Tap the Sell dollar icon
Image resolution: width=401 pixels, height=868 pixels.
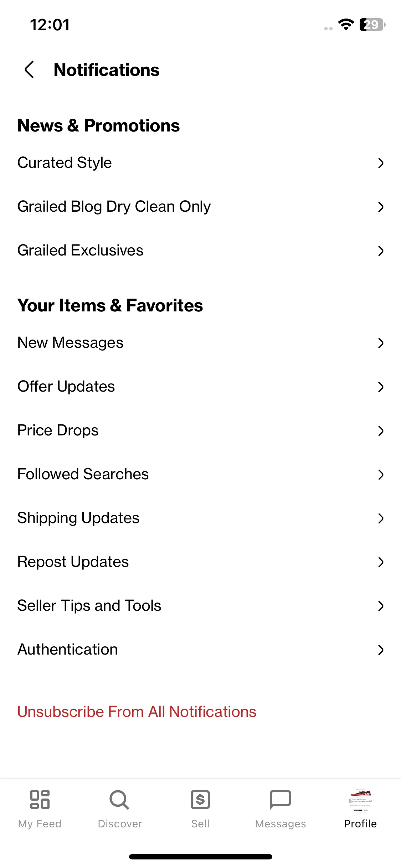click(x=200, y=800)
